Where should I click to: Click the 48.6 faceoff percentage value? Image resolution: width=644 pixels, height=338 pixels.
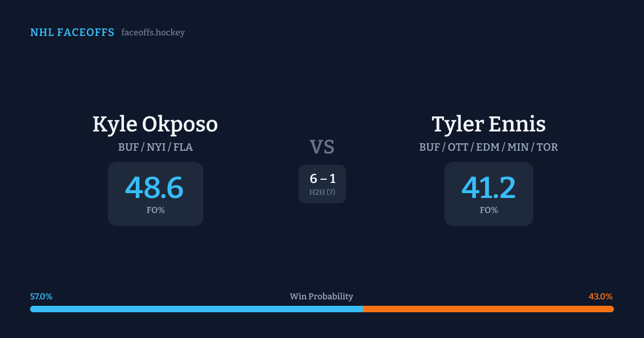pyautogui.click(x=155, y=188)
